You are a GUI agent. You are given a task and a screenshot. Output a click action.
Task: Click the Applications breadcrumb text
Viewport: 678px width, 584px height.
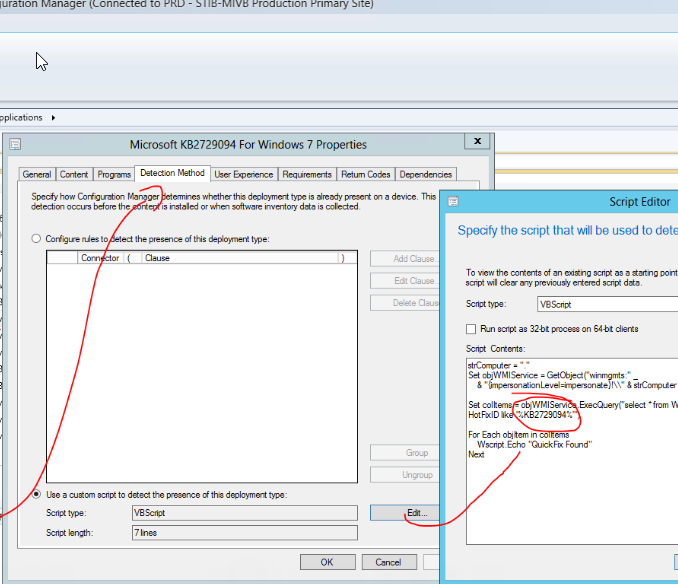[x=21, y=118]
